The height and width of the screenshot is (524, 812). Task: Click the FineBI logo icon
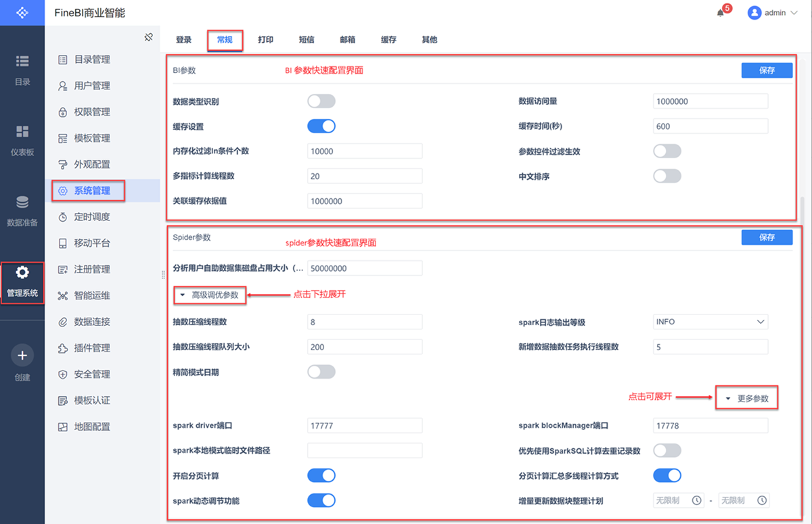(x=22, y=13)
